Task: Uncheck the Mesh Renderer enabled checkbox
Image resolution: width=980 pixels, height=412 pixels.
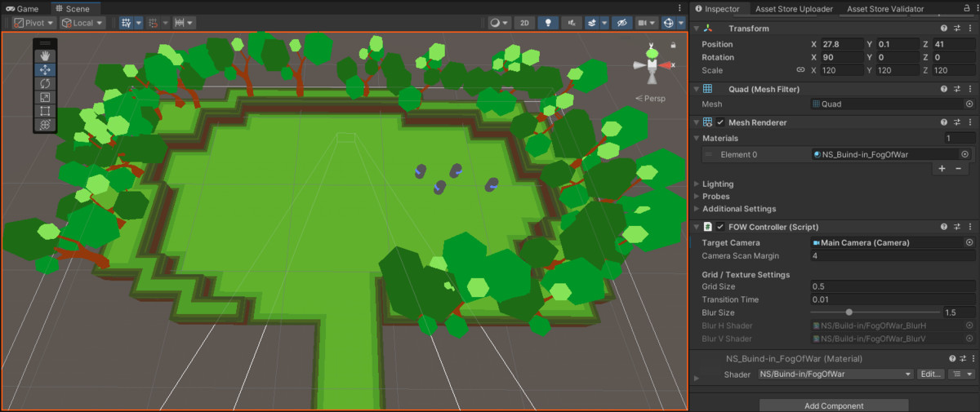Action: pos(720,122)
